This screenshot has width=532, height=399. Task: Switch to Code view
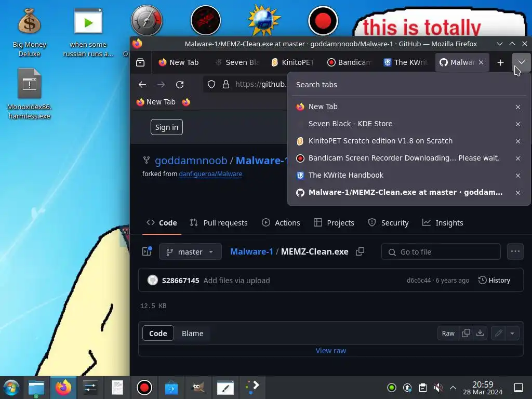pos(158,334)
